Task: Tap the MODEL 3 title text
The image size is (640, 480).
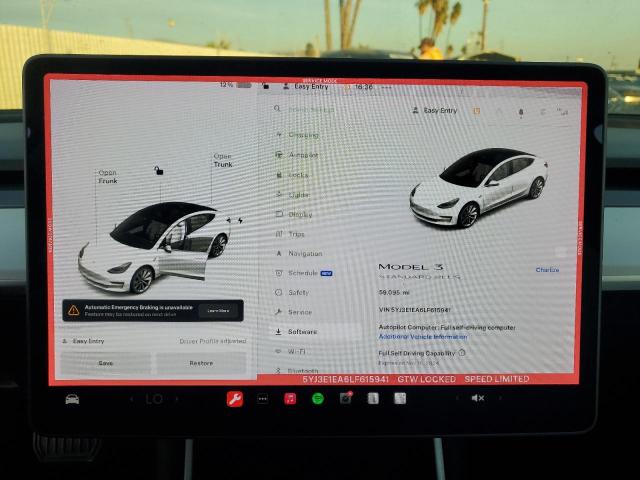Action: coord(411,267)
